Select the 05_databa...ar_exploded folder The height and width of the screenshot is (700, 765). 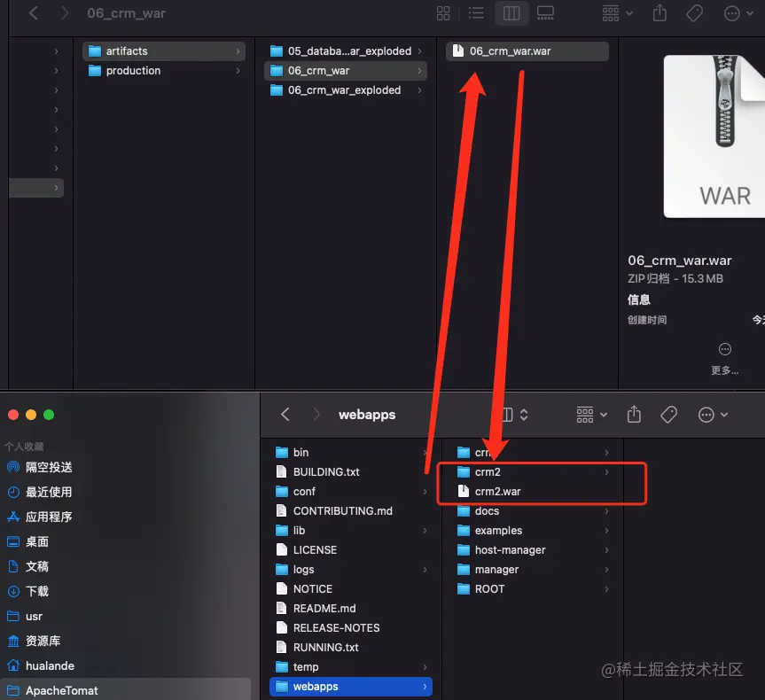click(346, 51)
